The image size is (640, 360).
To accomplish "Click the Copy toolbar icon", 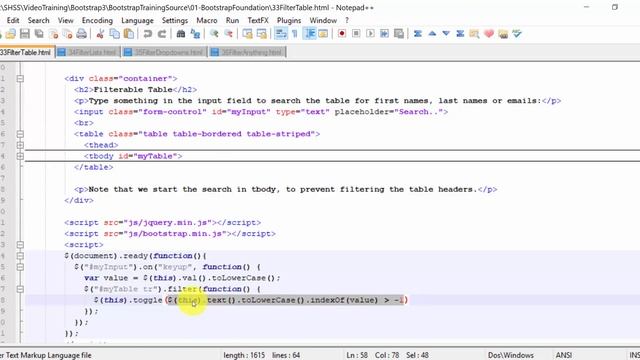I will click(114, 34).
